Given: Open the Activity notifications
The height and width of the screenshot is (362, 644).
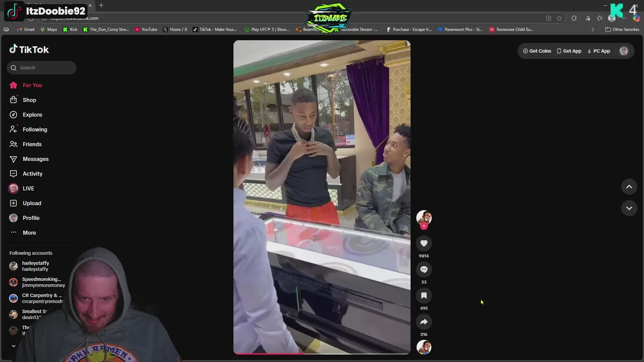Looking at the screenshot, I should (32, 173).
